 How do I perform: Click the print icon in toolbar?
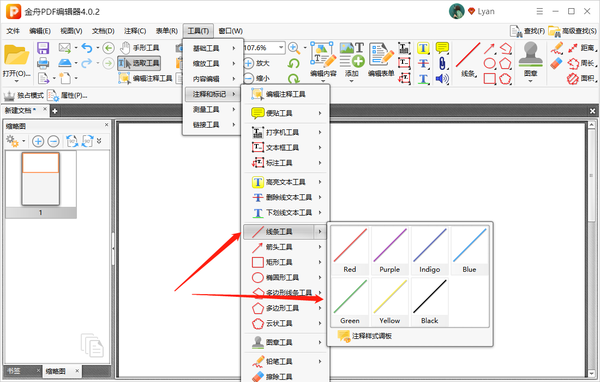43,63
